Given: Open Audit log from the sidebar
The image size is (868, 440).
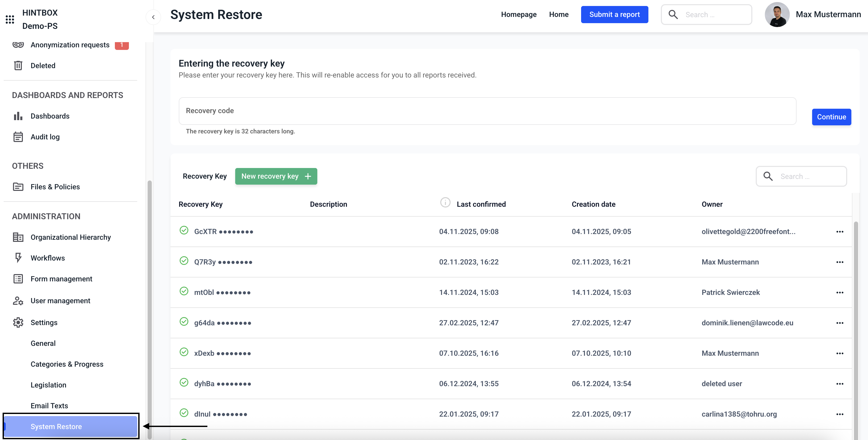Looking at the screenshot, I should pyautogui.click(x=45, y=137).
